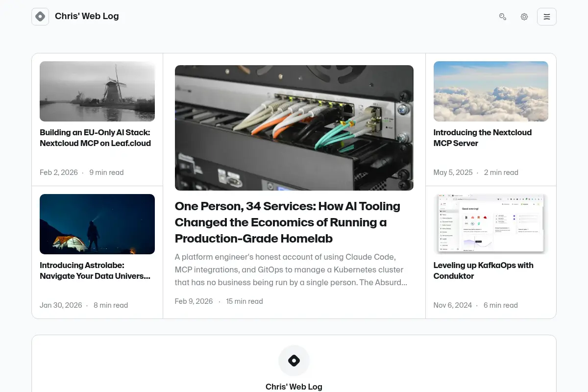
Task: Click Chris' Web Log footer title
Action: [294, 387]
